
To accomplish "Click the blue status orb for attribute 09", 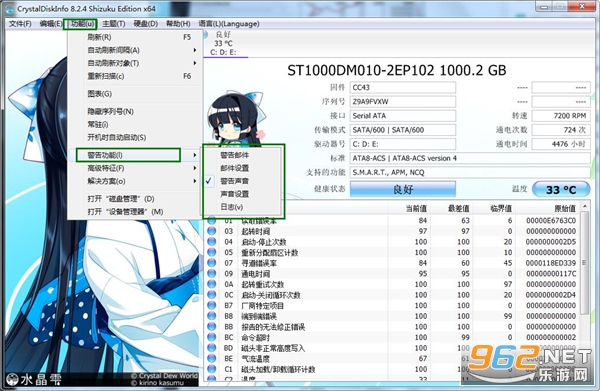I will pos(212,274).
